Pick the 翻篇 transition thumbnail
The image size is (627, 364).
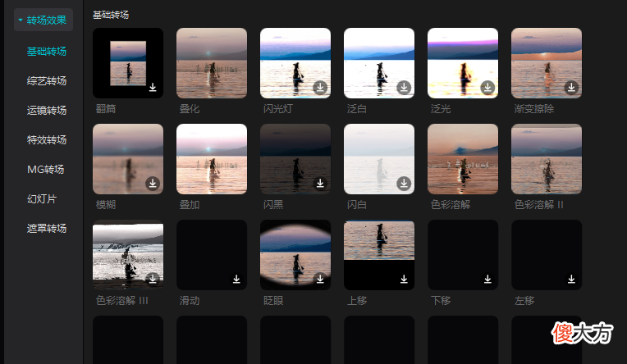point(128,63)
